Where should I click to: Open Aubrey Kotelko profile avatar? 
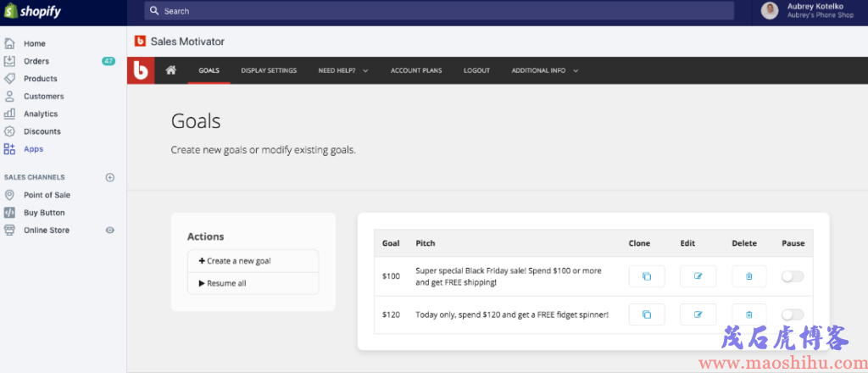[770, 10]
